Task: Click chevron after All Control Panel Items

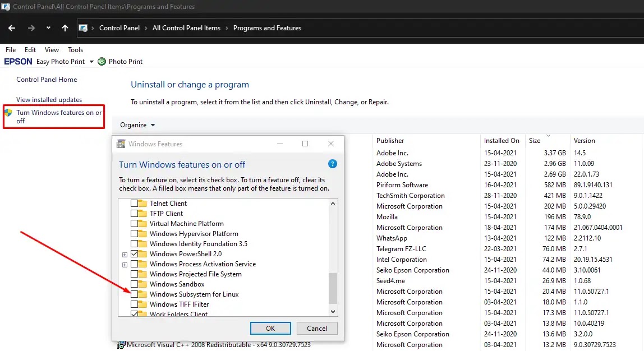Action: (x=227, y=28)
